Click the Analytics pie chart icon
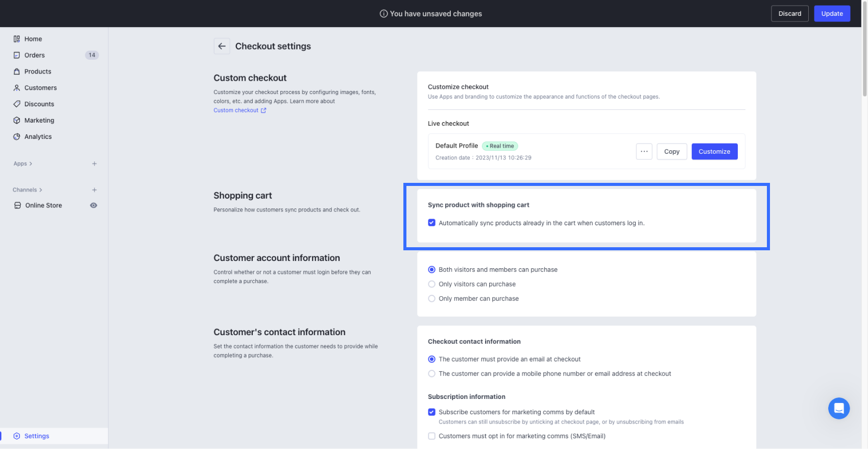This screenshot has height=449, width=868. (17, 136)
